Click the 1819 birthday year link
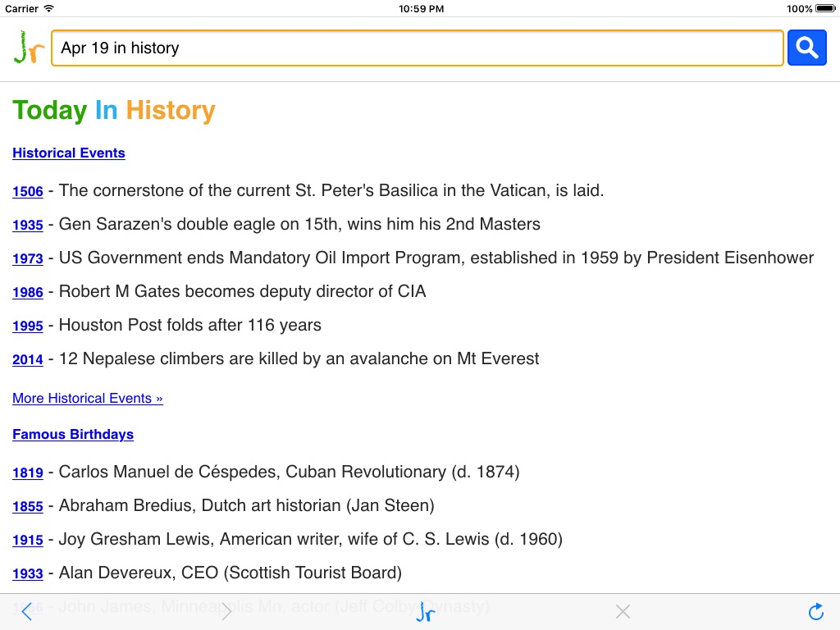Viewport: 840px width, 630px height. (28, 472)
